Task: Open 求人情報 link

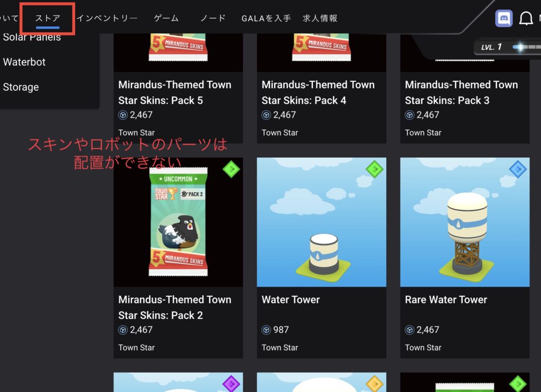Action: tap(320, 18)
